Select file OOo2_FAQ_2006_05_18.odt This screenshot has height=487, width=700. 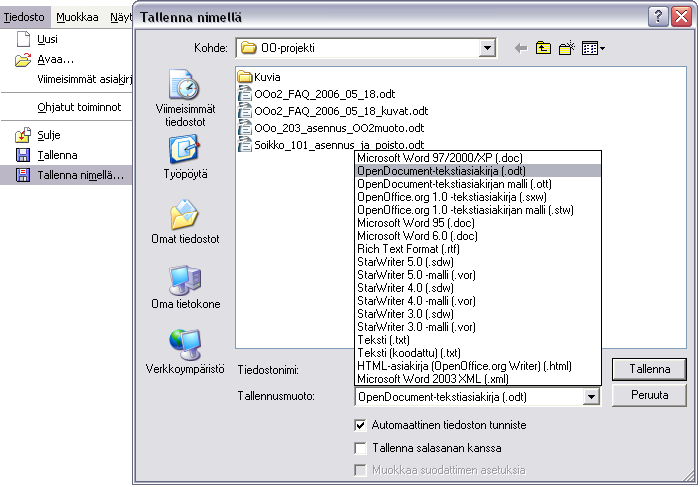[317, 94]
